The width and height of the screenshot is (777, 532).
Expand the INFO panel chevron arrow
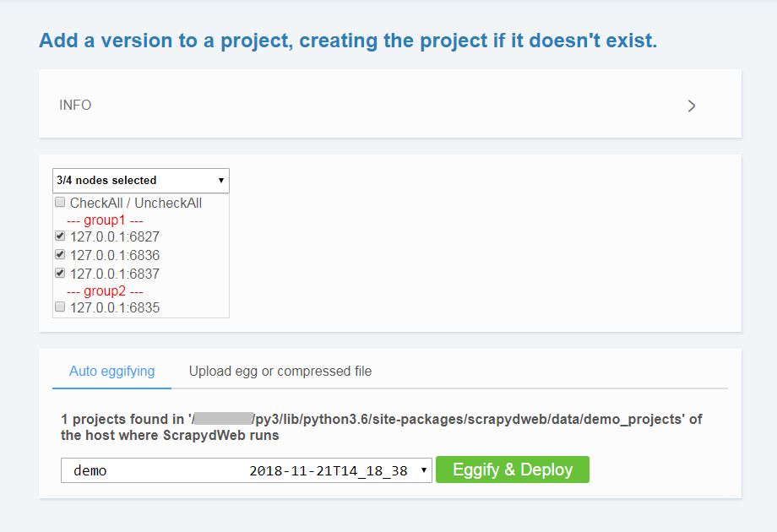coord(692,106)
